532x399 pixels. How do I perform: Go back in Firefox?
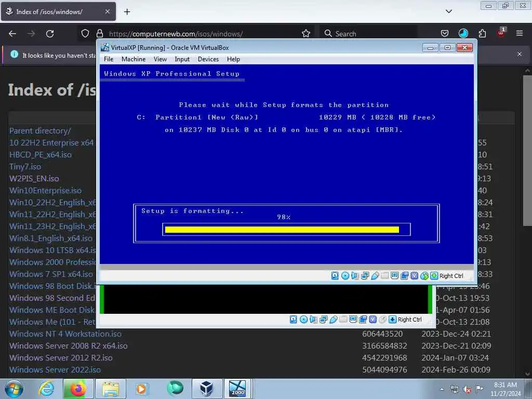(x=12, y=34)
